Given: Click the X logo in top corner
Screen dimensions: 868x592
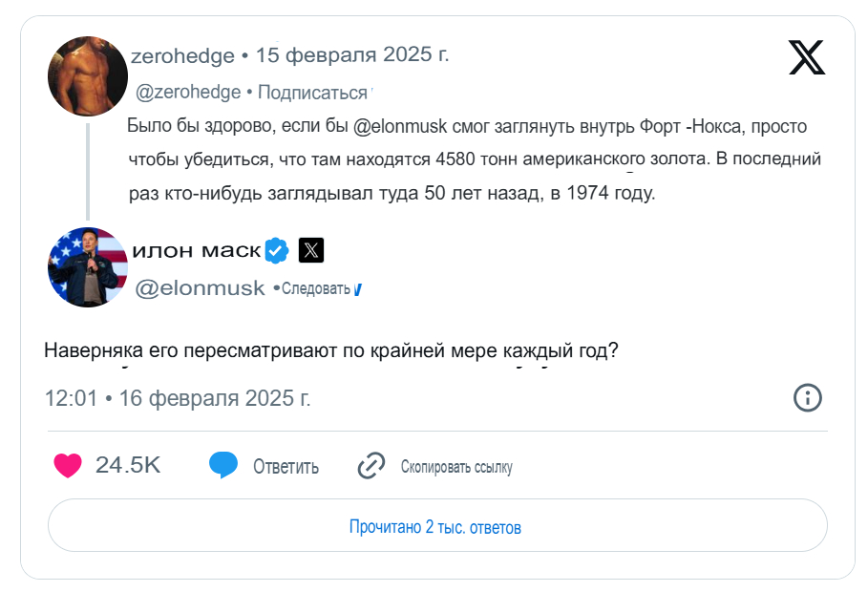Looking at the screenshot, I should [807, 58].
